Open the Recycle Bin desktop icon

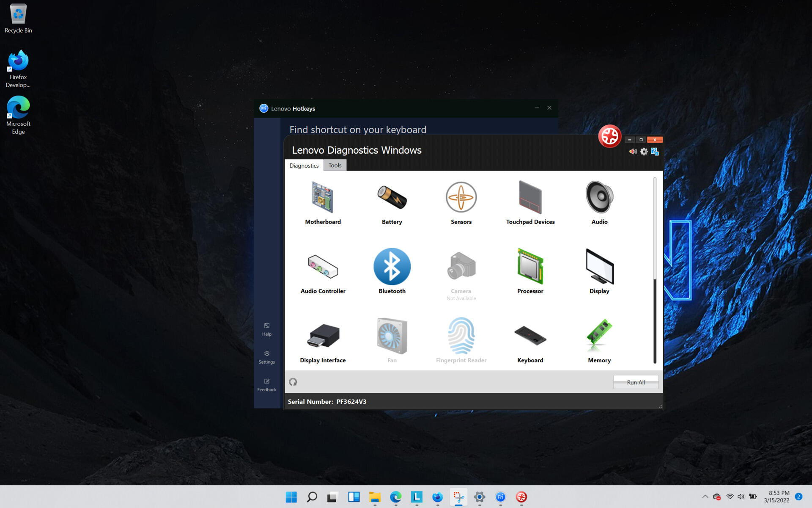(18, 19)
